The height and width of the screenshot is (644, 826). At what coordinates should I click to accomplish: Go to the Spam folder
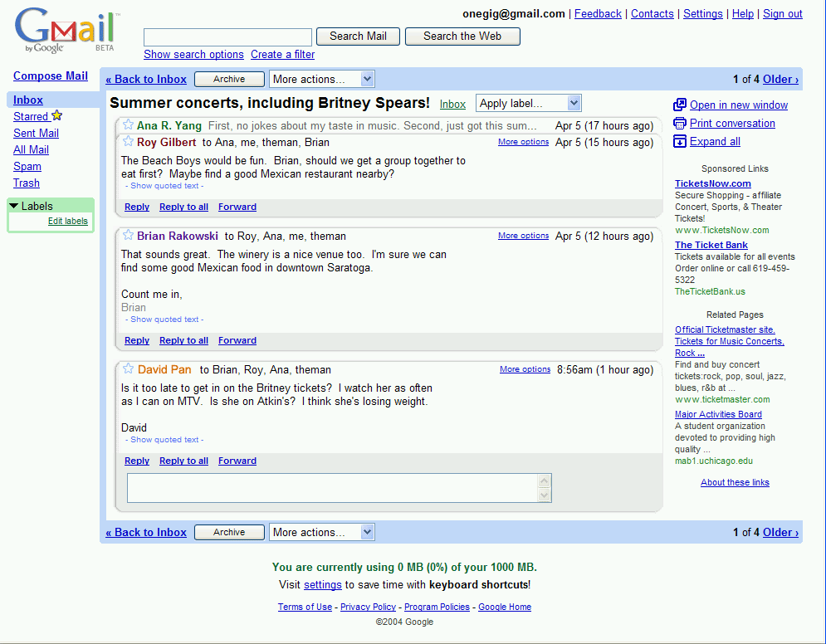click(x=27, y=166)
